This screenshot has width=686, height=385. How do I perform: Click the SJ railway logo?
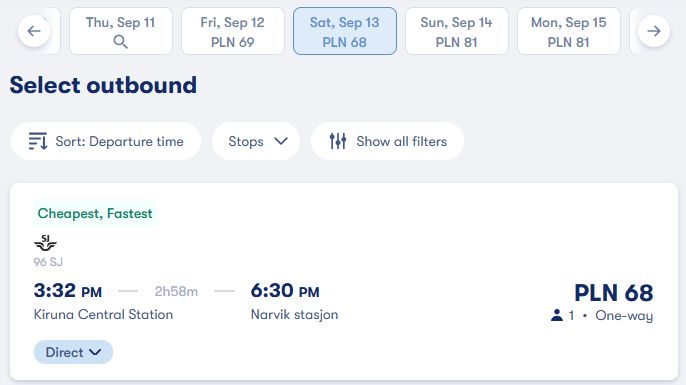click(46, 243)
